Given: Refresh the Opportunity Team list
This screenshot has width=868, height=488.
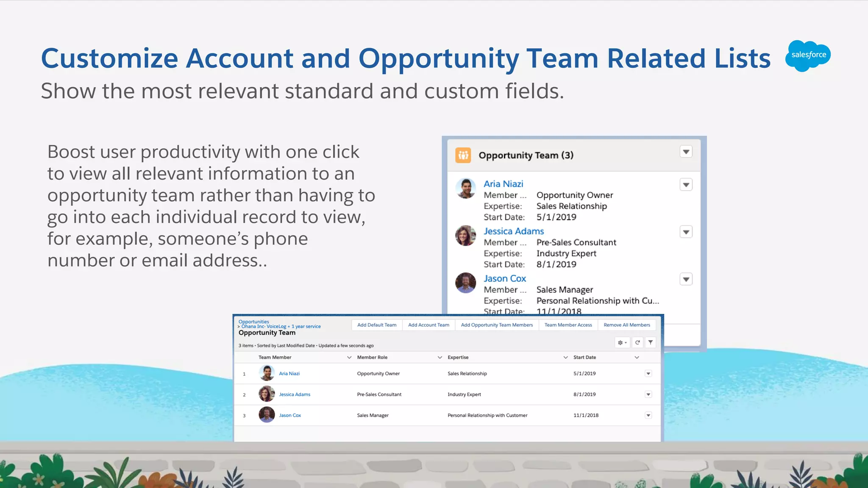Looking at the screenshot, I should click(x=637, y=342).
